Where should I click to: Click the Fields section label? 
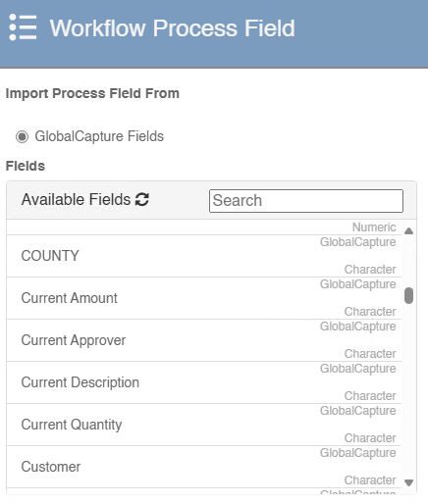point(26,166)
